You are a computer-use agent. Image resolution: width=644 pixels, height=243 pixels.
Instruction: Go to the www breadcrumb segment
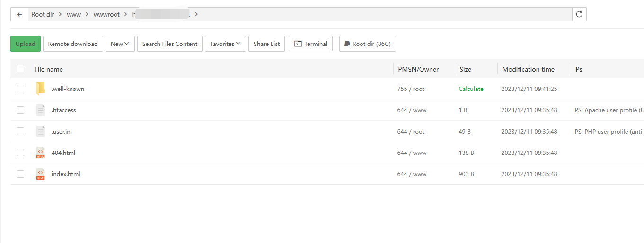[74, 14]
